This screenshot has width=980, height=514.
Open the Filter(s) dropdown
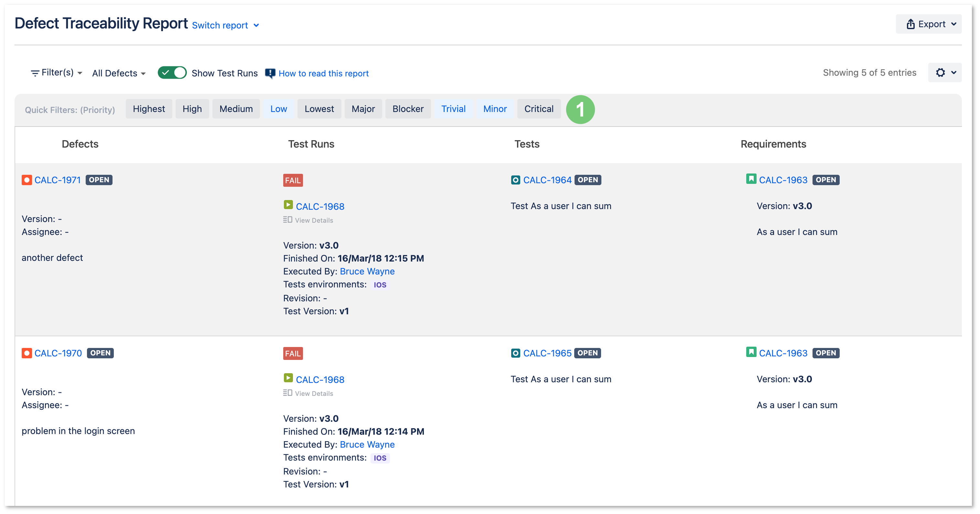pyautogui.click(x=56, y=72)
